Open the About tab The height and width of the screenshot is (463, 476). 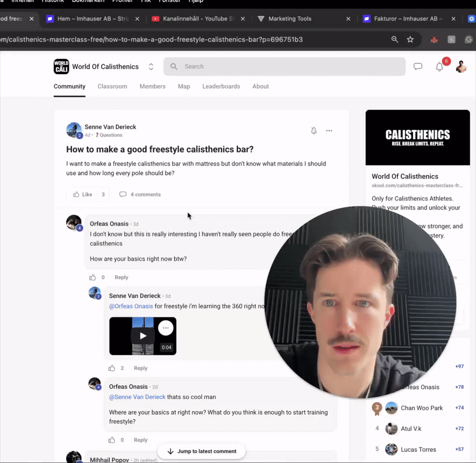coord(260,86)
